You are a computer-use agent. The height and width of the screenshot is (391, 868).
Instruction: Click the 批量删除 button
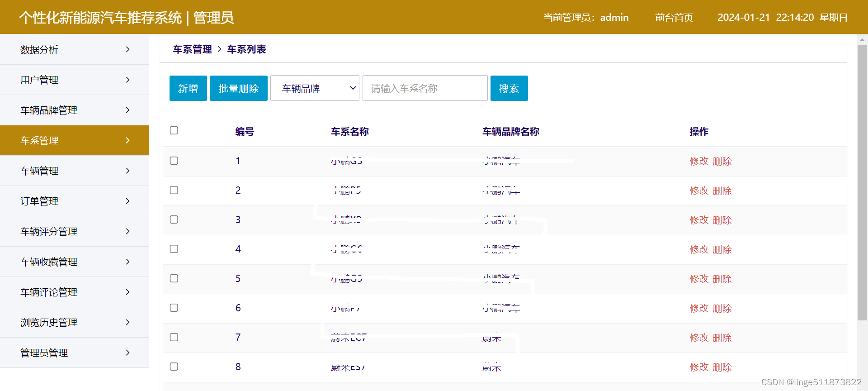click(x=239, y=88)
